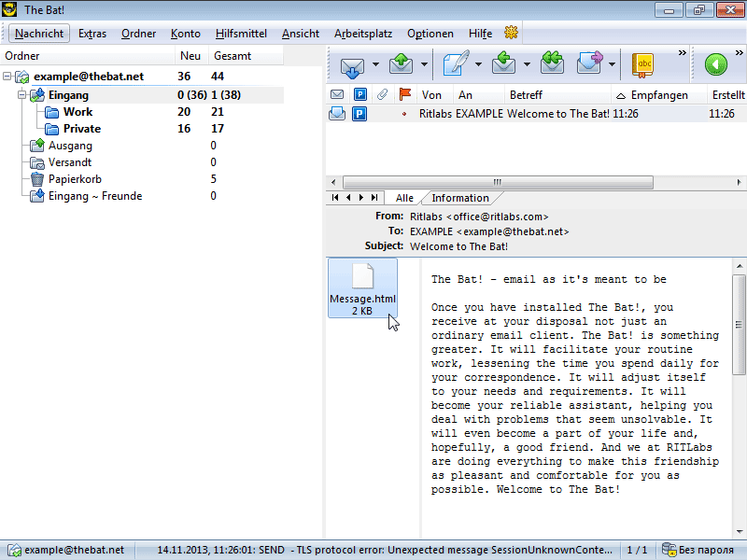747x560 pixels.
Task: Click the red flag column header
Action: click(405, 93)
